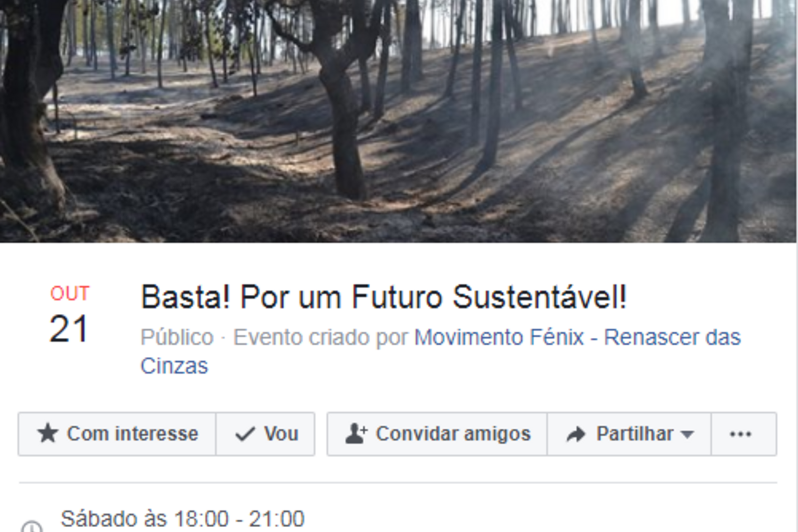Click the Público privacy label
This screenshot has height=532, width=798.
pos(177,337)
